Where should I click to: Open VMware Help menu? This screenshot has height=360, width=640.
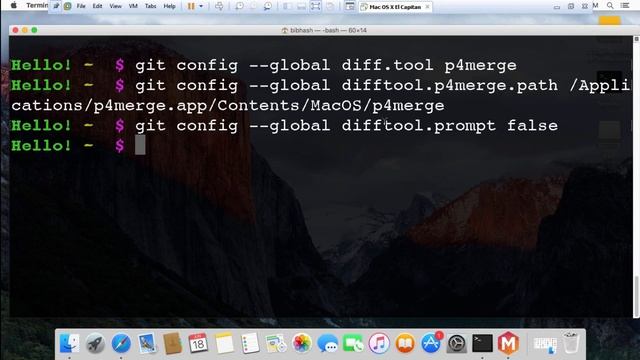(x=169, y=6)
